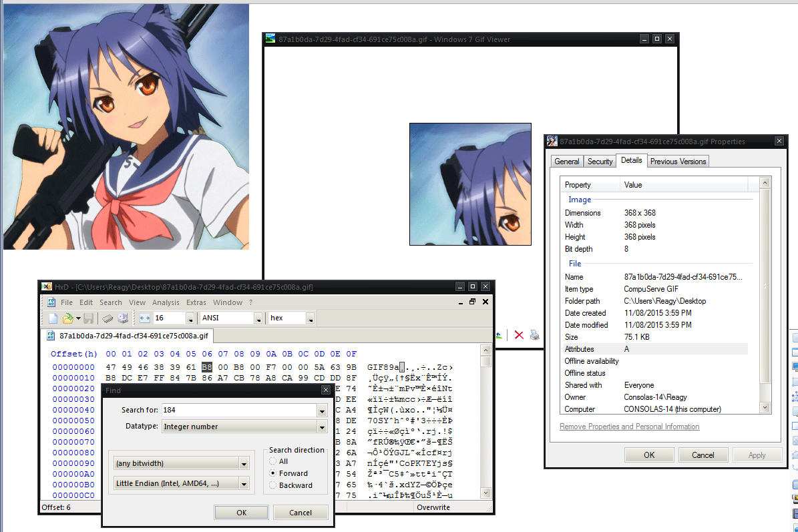Image resolution: width=798 pixels, height=532 pixels.
Task: Click OK in the Properties dialog
Action: (x=649, y=455)
